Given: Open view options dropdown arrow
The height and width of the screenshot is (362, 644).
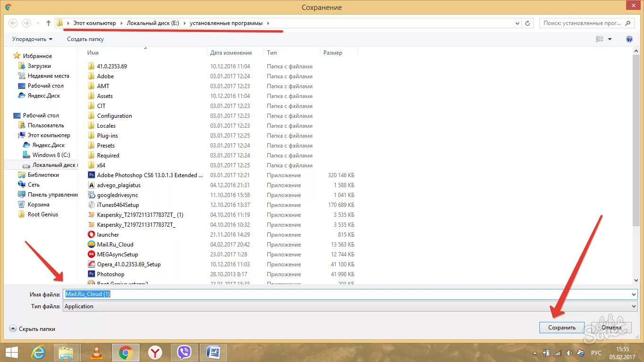Looking at the screenshot, I should click(x=610, y=39).
